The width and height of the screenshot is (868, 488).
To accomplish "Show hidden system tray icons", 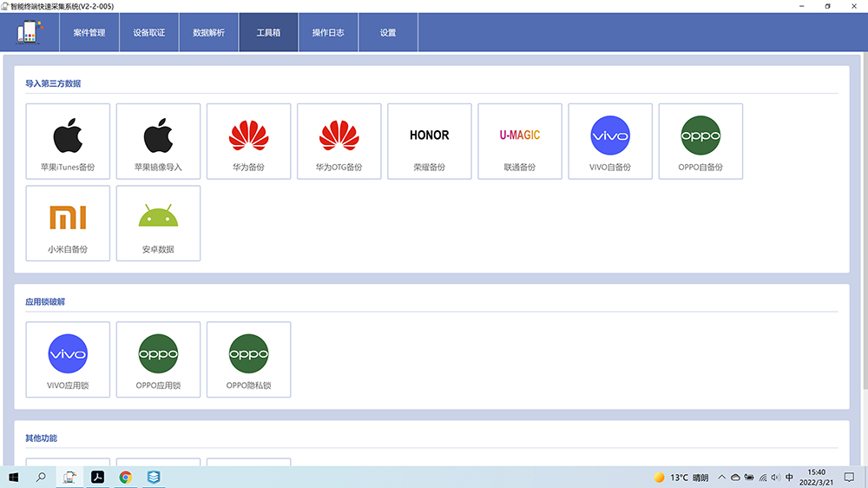I will [x=721, y=477].
